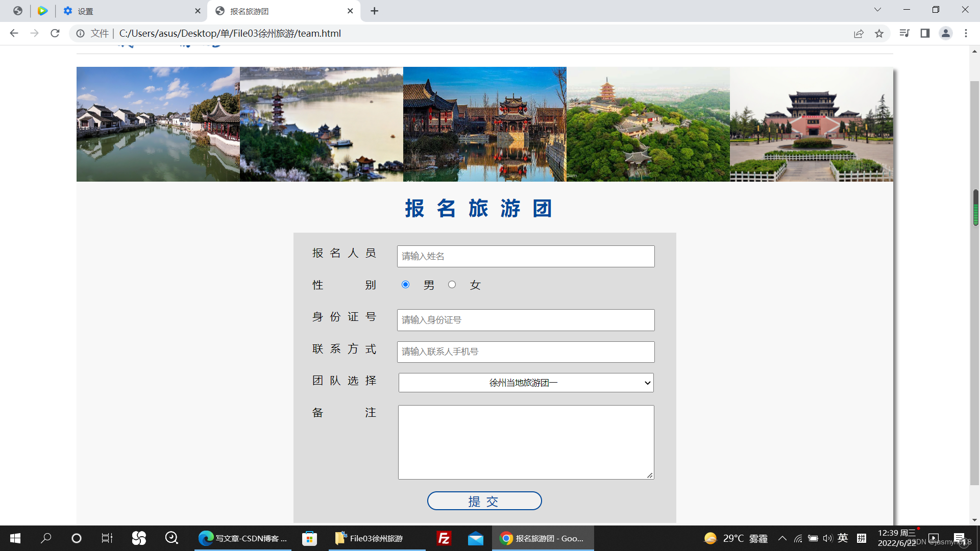Open the Chrome profile avatar icon
The height and width of the screenshot is (551, 980).
coord(945,33)
